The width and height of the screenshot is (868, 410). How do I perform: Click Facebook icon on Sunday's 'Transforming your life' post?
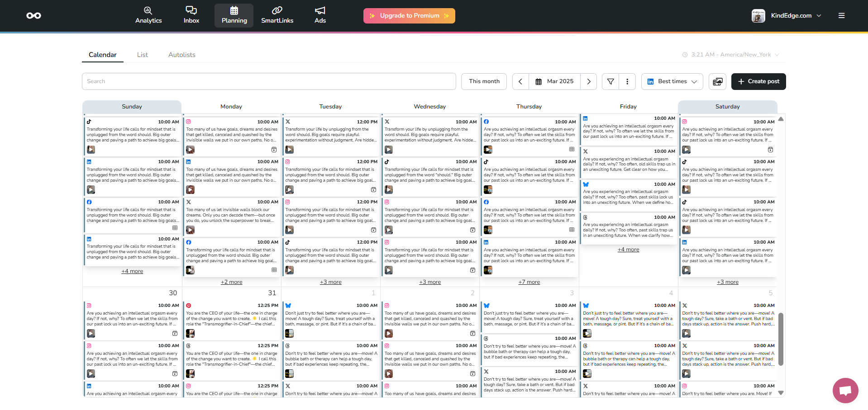89,202
